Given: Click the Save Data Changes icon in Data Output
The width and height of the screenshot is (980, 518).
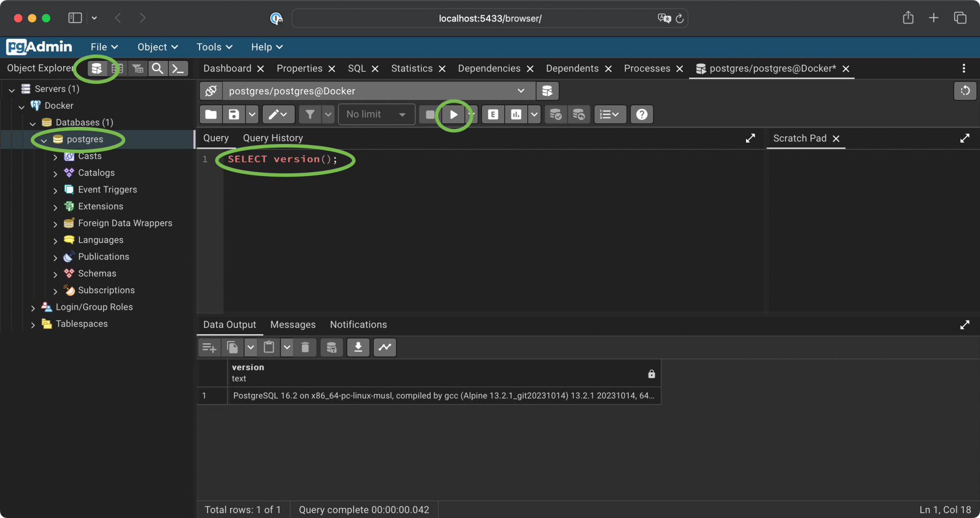Looking at the screenshot, I should tap(331, 347).
